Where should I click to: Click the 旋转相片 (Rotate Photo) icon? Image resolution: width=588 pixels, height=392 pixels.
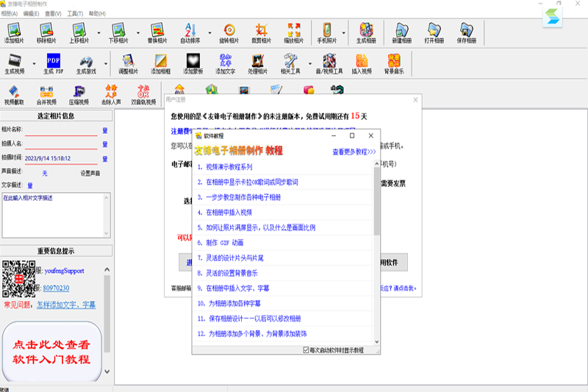[229, 33]
